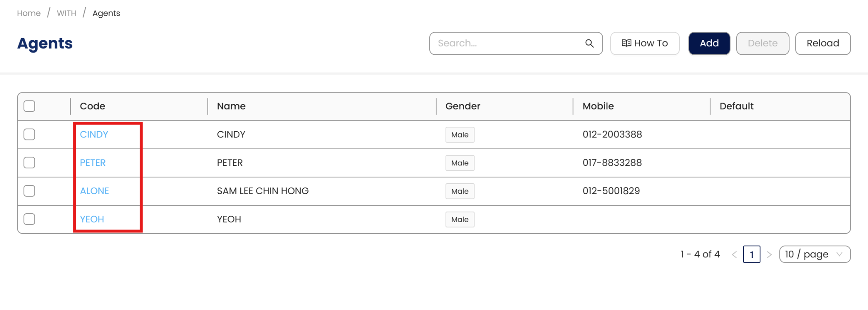Toggle the select-all header checkbox
The width and height of the screenshot is (868, 310).
(29, 106)
